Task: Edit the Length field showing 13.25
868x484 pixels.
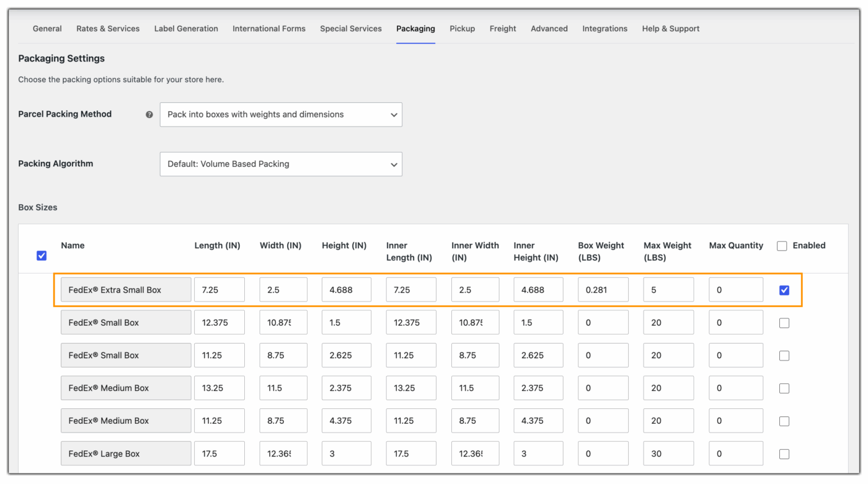Action: tap(219, 388)
